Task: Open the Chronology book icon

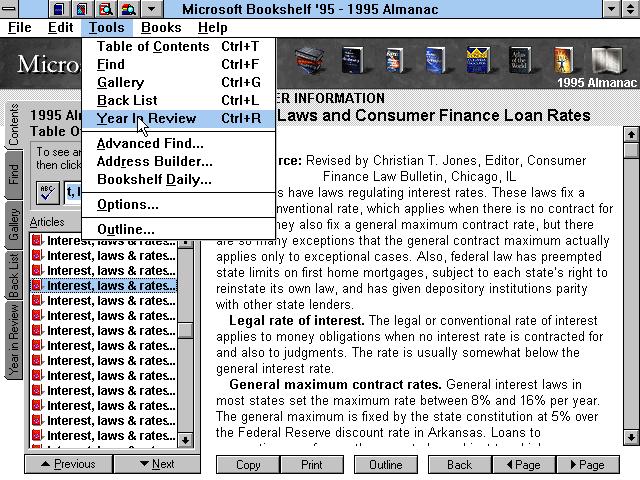Action: tap(564, 60)
